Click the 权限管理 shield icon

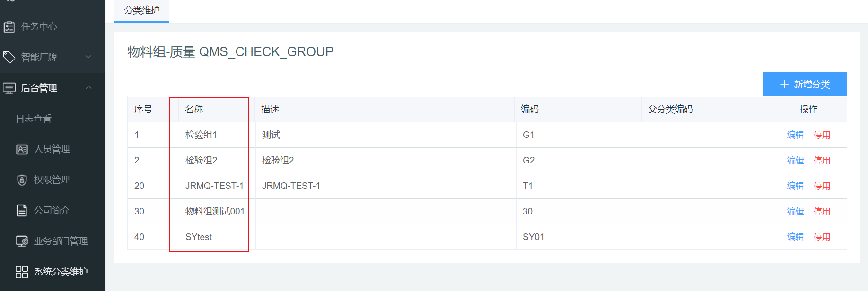coord(22,180)
